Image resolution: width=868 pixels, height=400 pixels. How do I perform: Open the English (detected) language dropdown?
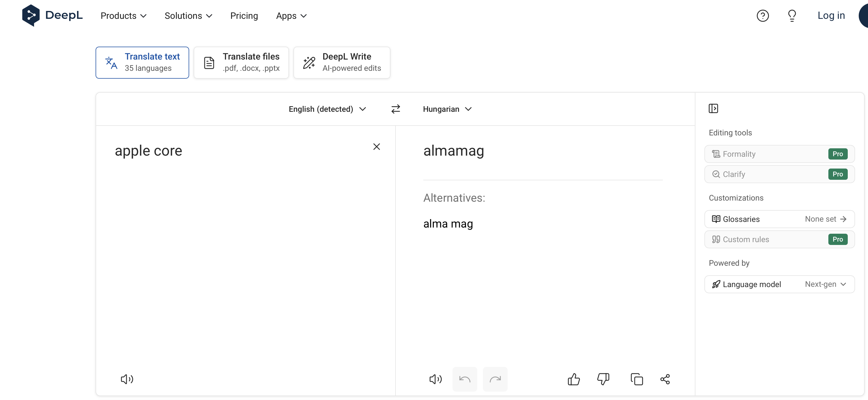tap(327, 109)
